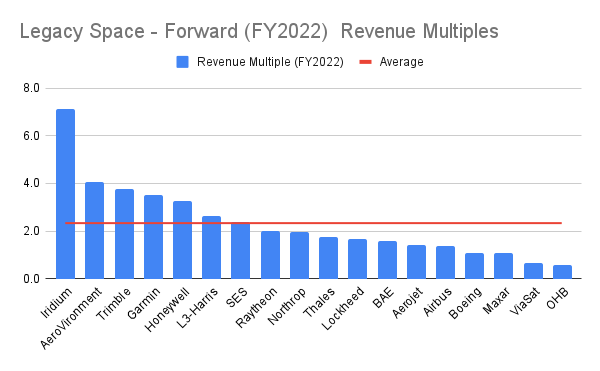Click the red Average legend marker
Viewport: 600px width, 371px height.
coord(366,62)
